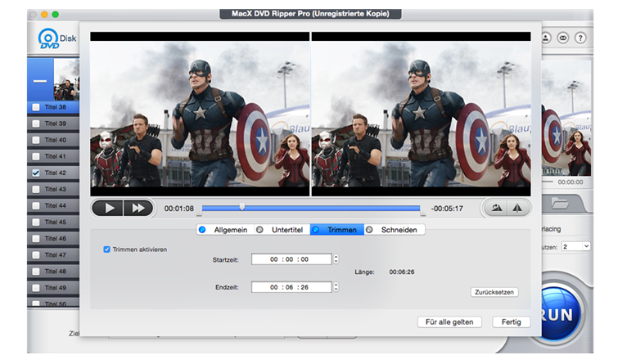Check the Titel 47 checkbox
Screen dimensions: 618x364
[36, 255]
